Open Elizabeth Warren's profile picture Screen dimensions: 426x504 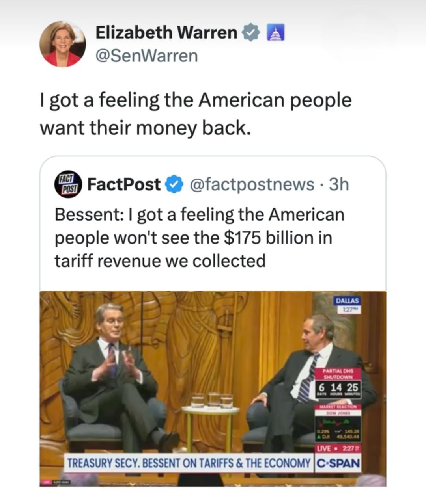[x=63, y=44]
